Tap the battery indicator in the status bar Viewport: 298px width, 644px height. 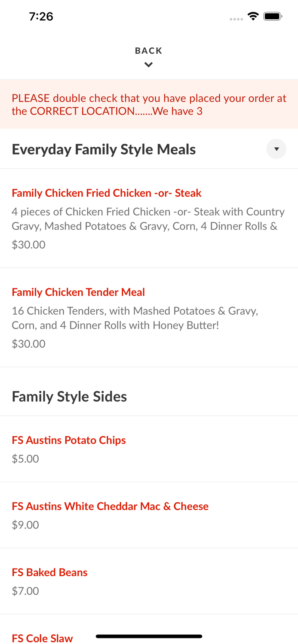[x=273, y=15]
